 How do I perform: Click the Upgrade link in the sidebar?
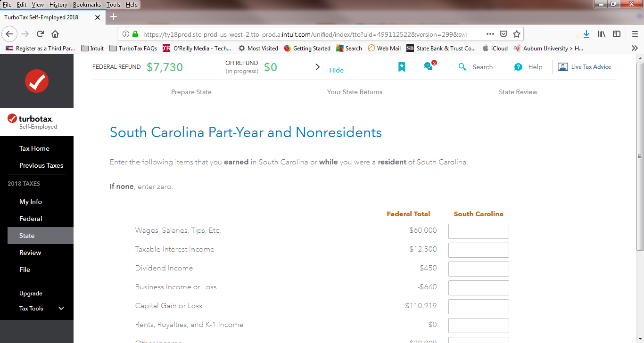[31, 293]
